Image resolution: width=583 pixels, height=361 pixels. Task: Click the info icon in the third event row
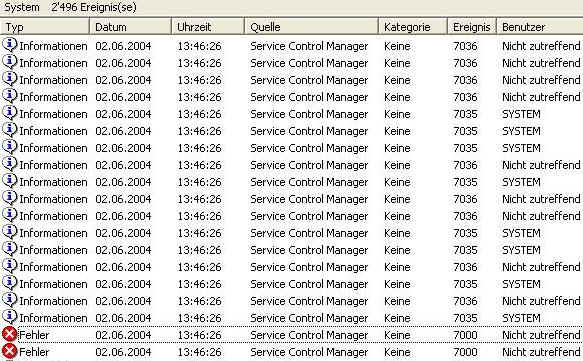tap(10, 79)
